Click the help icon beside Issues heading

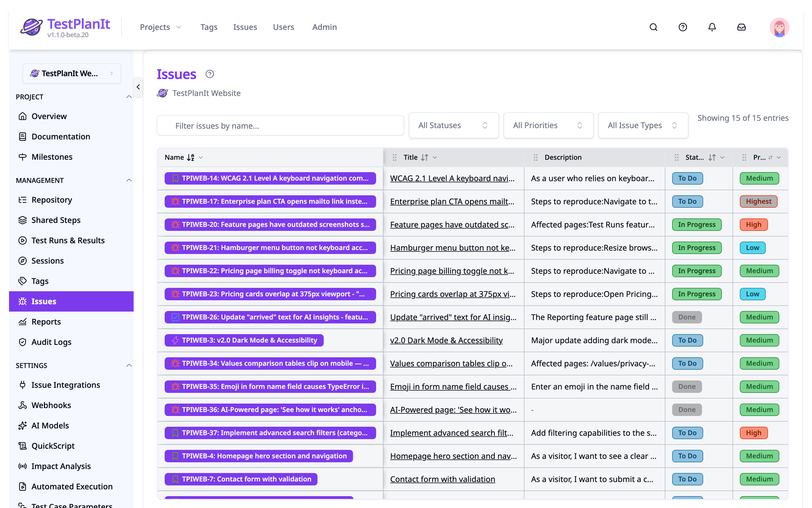[210, 74]
